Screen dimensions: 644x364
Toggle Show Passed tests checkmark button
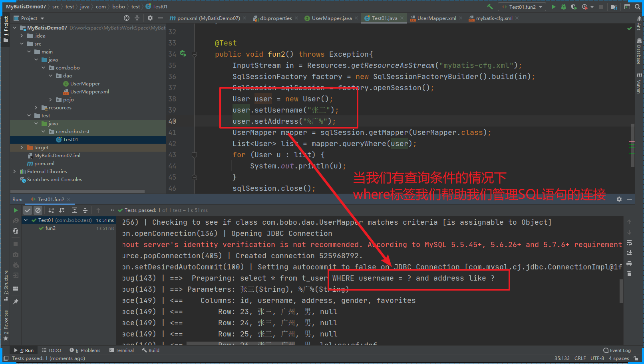28,210
